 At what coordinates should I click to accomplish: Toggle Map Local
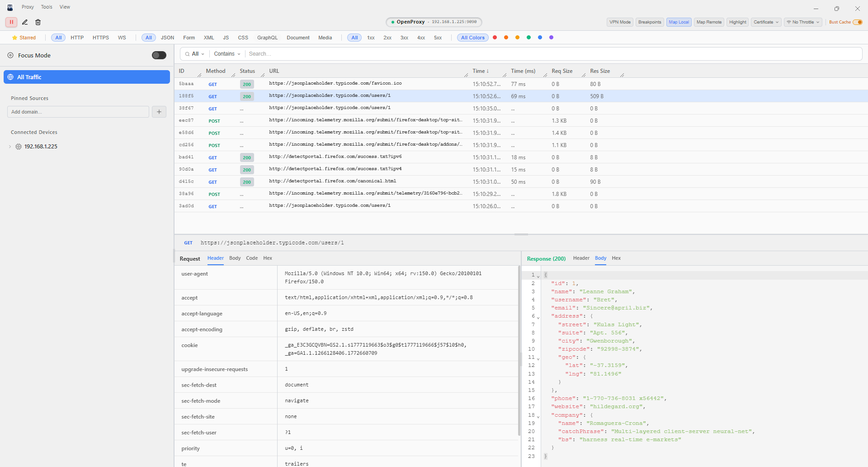click(x=679, y=22)
